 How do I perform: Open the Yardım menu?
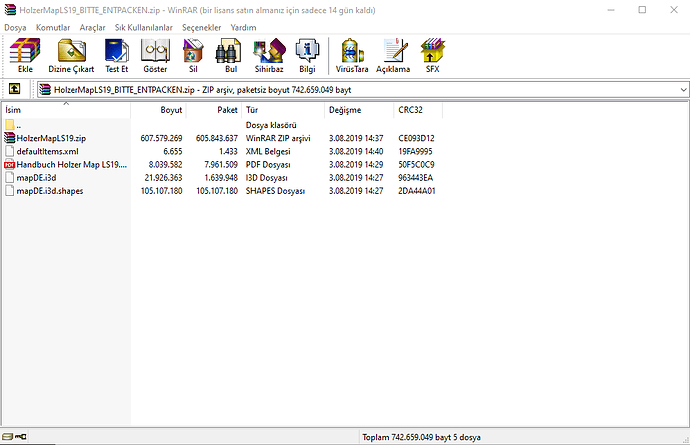pos(243,27)
